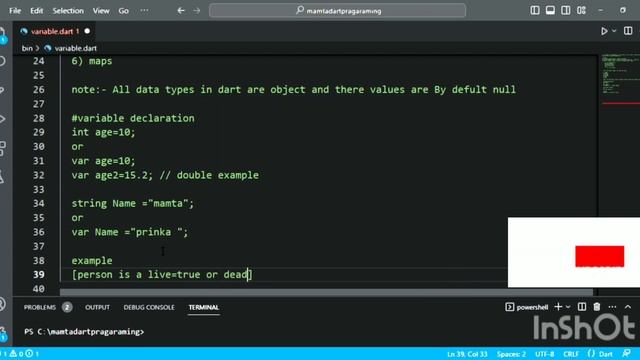Screen dimensions: 640x360
Task: Open notifications icon in status bar
Action: click(626, 353)
